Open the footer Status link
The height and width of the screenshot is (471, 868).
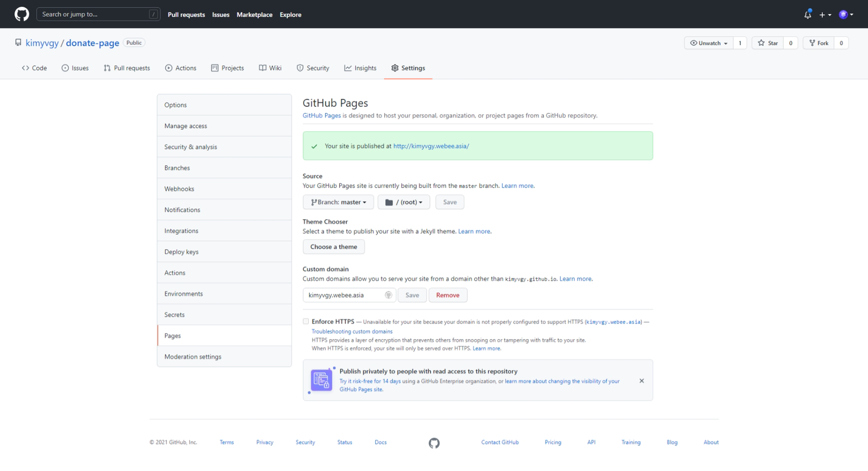click(345, 443)
